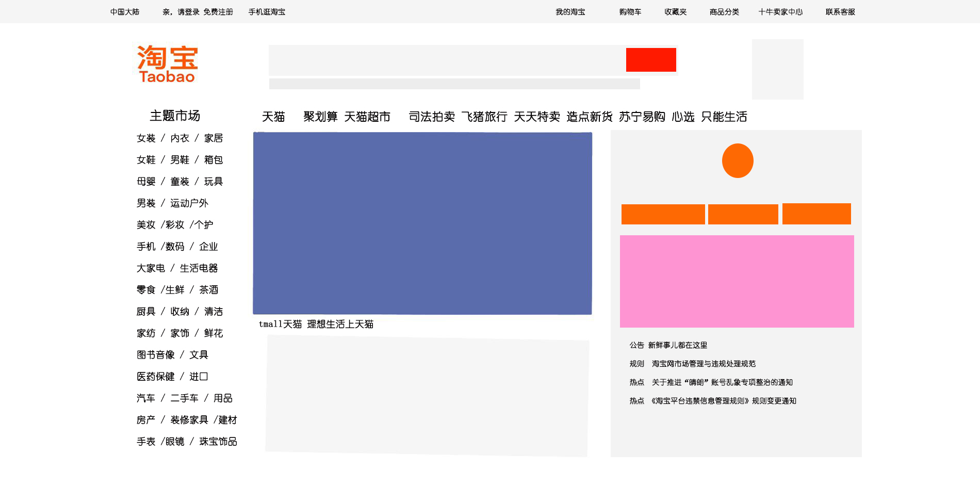Select the 大家电 category

click(151, 268)
